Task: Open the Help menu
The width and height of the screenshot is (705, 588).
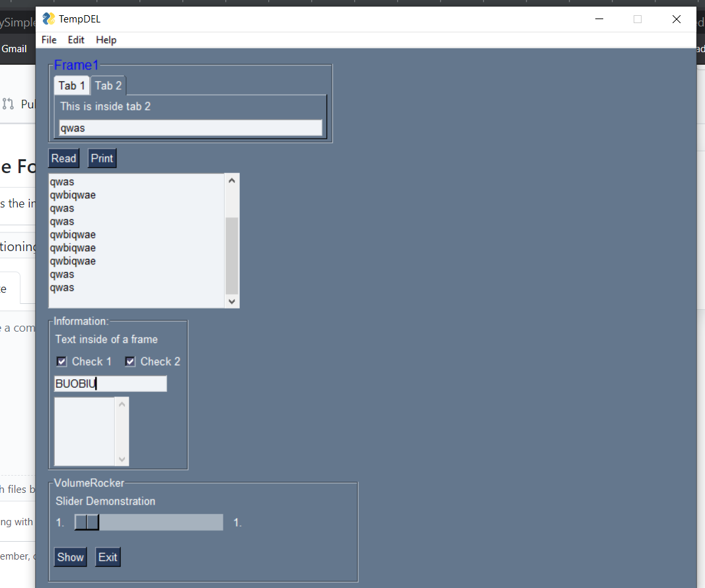Action: coord(106,40)
